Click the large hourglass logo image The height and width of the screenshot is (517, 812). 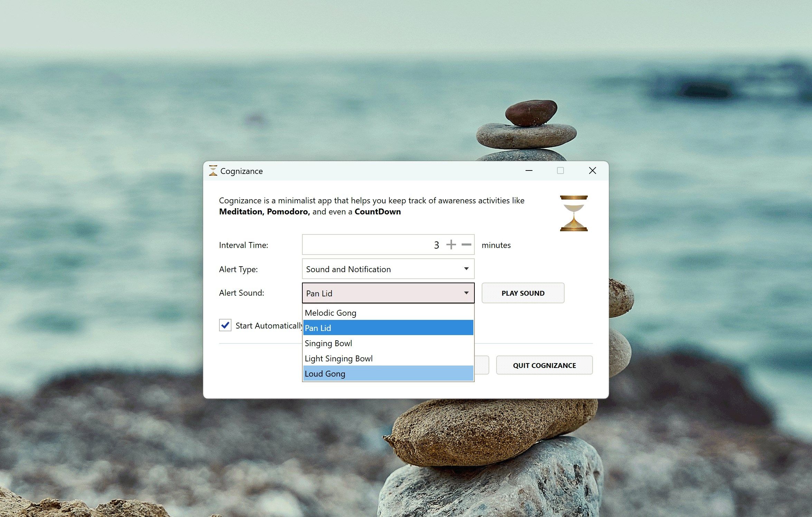click(574, 213)
